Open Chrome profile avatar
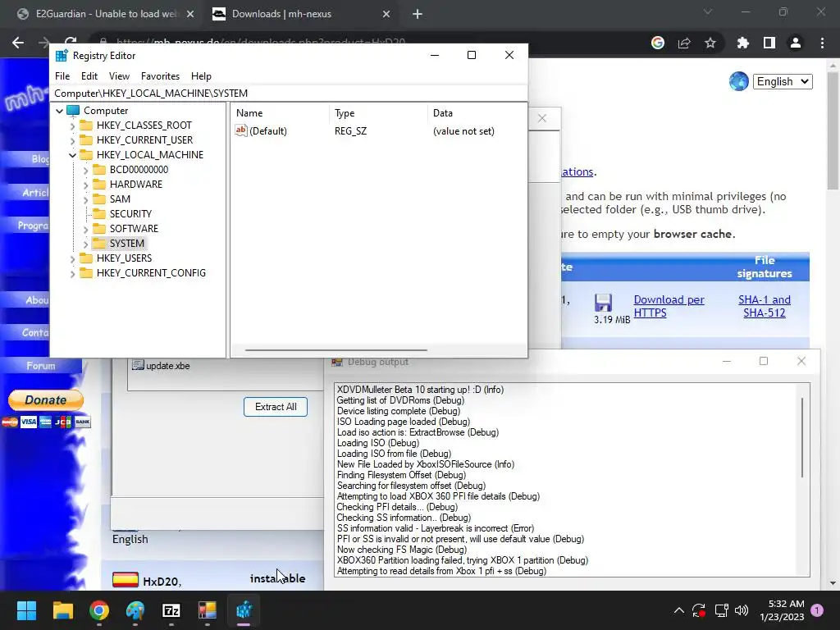 (x=796, y=43)
